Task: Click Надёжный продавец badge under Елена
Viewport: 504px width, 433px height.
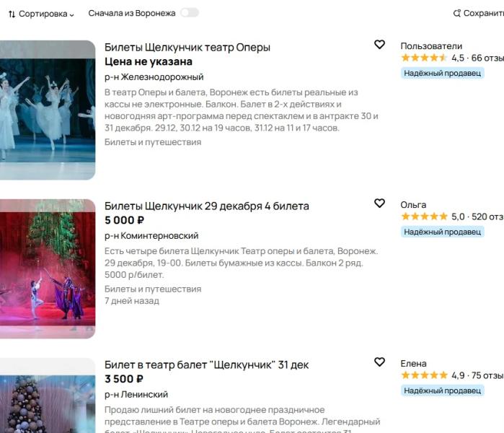Action: point(442,390)
